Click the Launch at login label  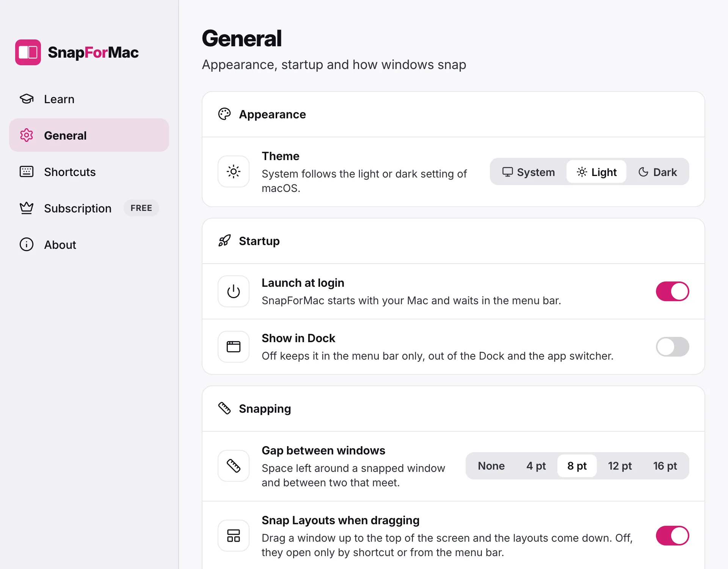pos(303,283)
